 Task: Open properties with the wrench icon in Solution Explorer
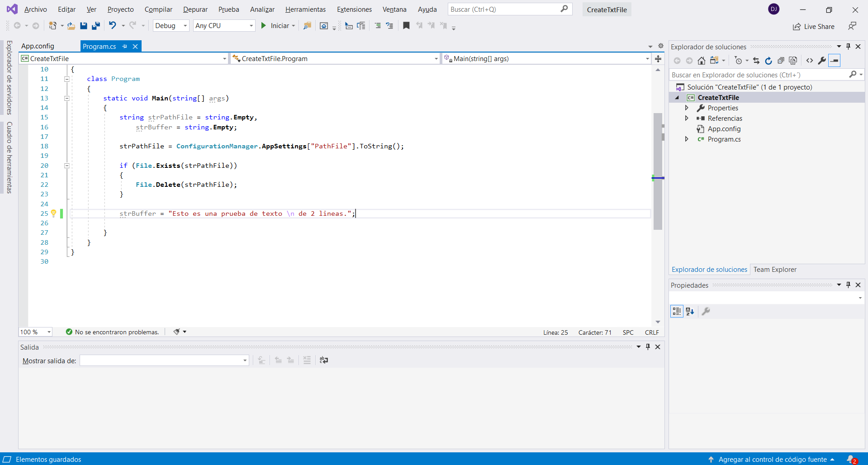[822, 61]
